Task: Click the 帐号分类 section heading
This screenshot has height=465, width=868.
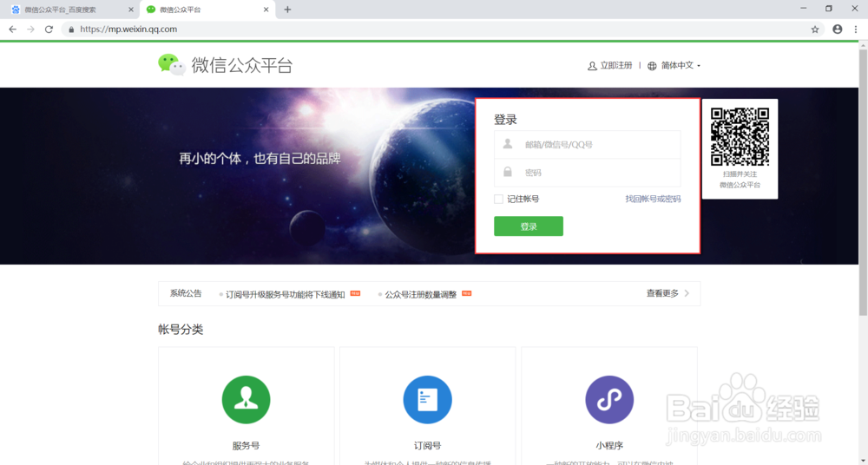Action: pyautogui.click(x=181, y=330)
